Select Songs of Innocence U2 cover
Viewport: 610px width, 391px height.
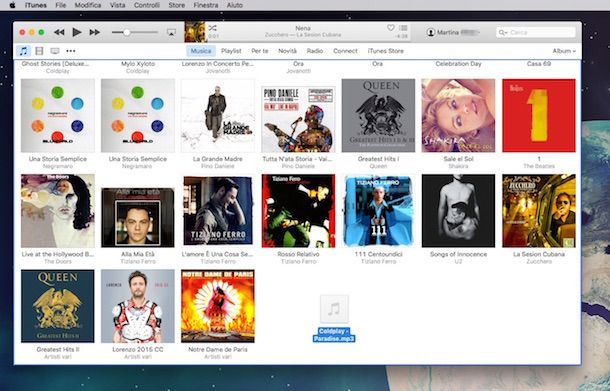458,211
